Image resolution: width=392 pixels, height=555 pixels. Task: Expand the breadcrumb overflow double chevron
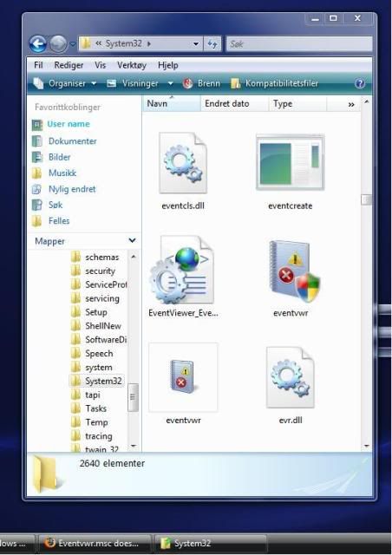tap(99, 44)
